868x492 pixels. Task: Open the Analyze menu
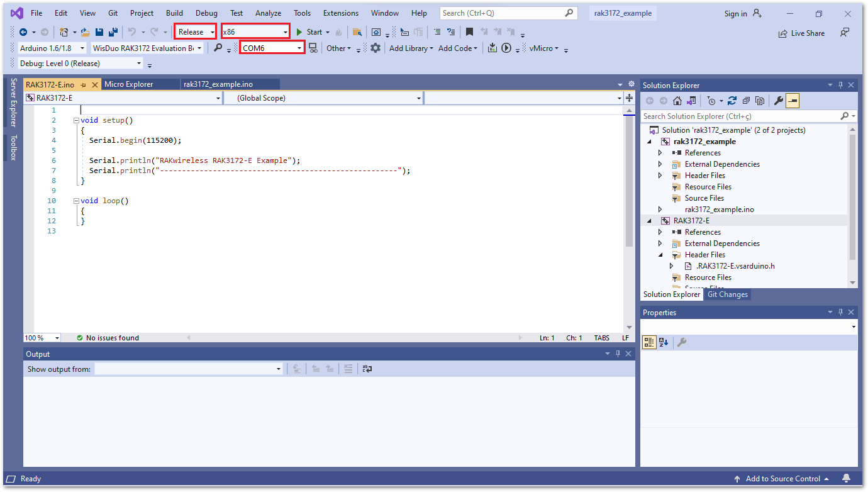(268, 13)
